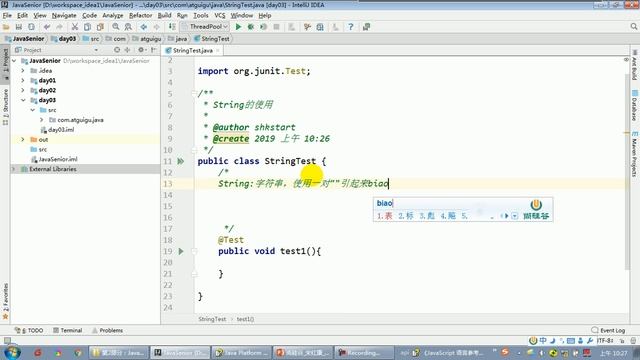
Task: Click the fold toggle at line 5 comment
Action: pos(194,93)
